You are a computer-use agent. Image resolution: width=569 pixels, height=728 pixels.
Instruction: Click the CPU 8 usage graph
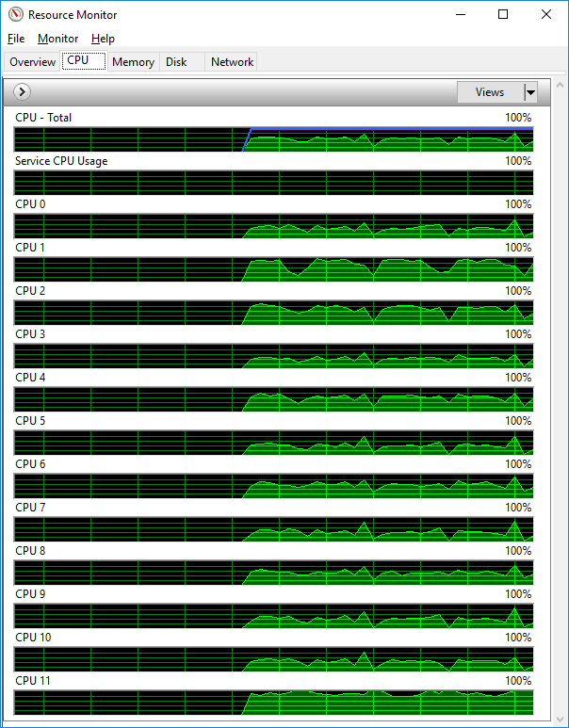click(273, 573)
